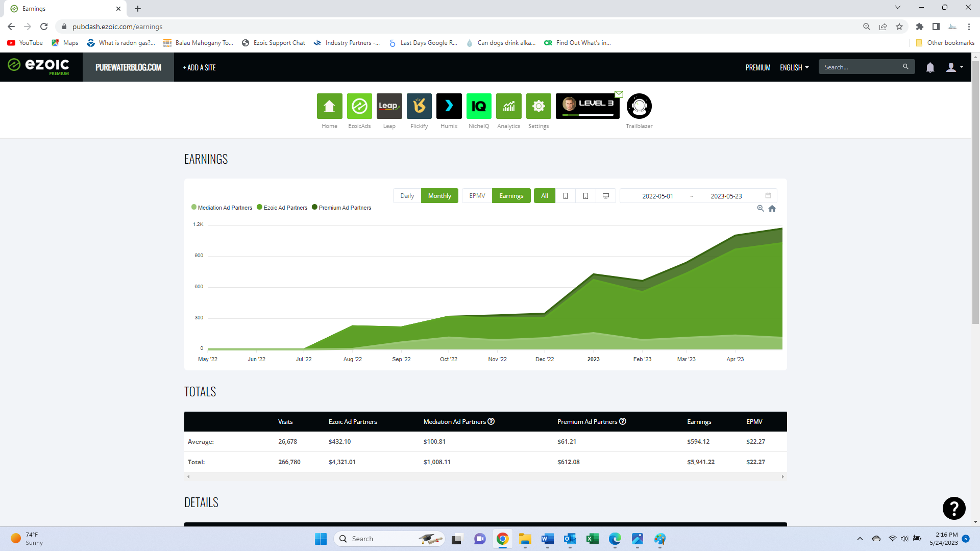Select the Earnings browser tab
This screenshot has width=980, height=555.
tap(65, 9)
